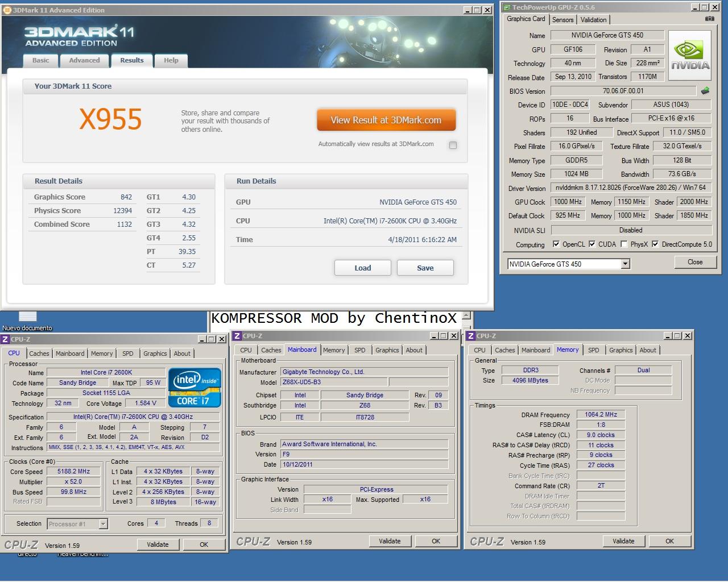Switch to the Advanced tab in 3DMark

coord(84,60)
